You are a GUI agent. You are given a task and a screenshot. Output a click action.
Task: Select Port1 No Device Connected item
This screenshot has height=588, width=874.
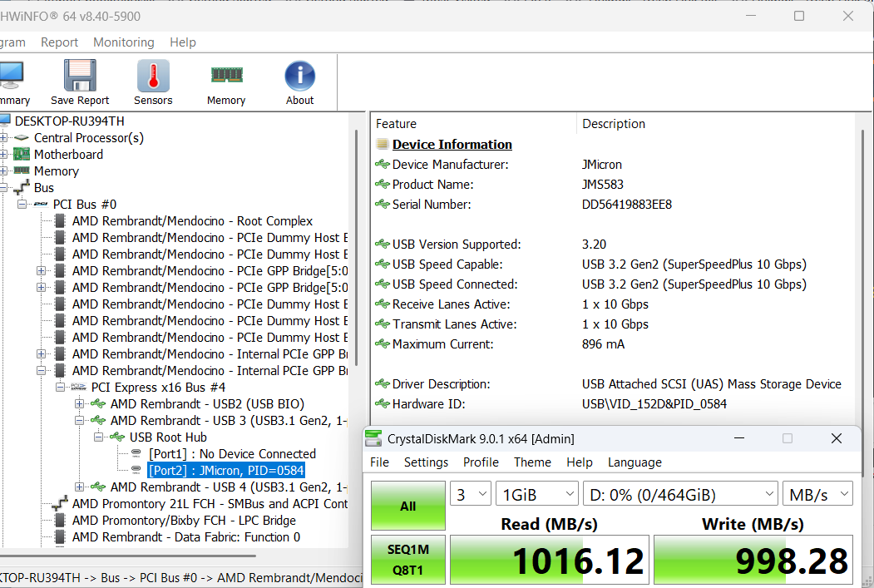coord(231,453)
